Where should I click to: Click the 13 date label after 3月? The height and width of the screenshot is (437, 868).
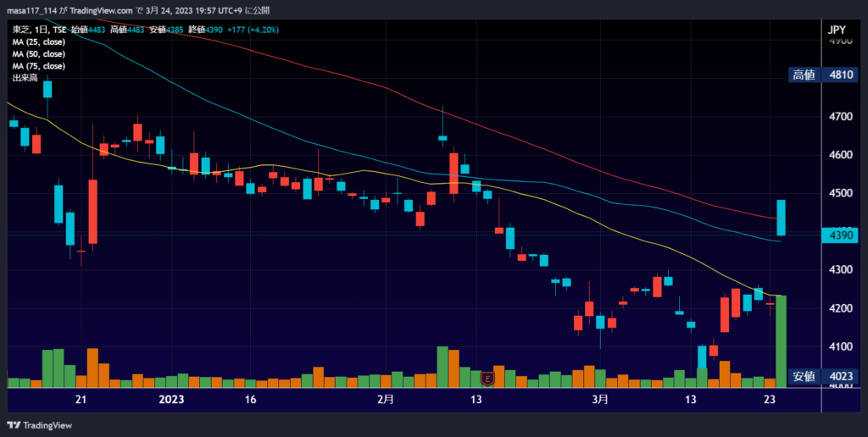click(690, 400)
